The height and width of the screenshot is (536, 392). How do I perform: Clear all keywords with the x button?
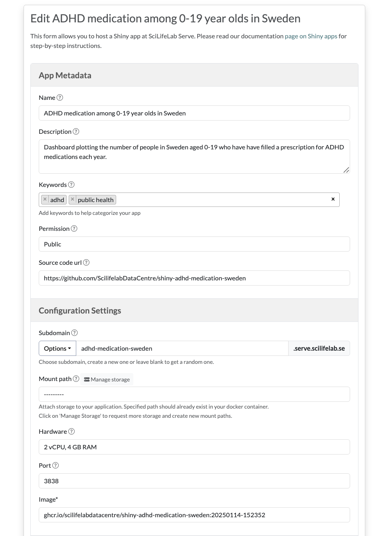[x=333, y=199]
